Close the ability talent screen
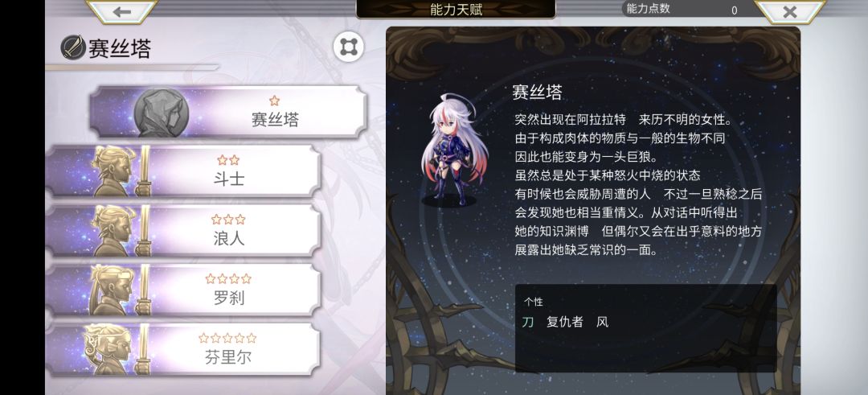868x395 pixels. pyautogui.click(x=790, y=11)
